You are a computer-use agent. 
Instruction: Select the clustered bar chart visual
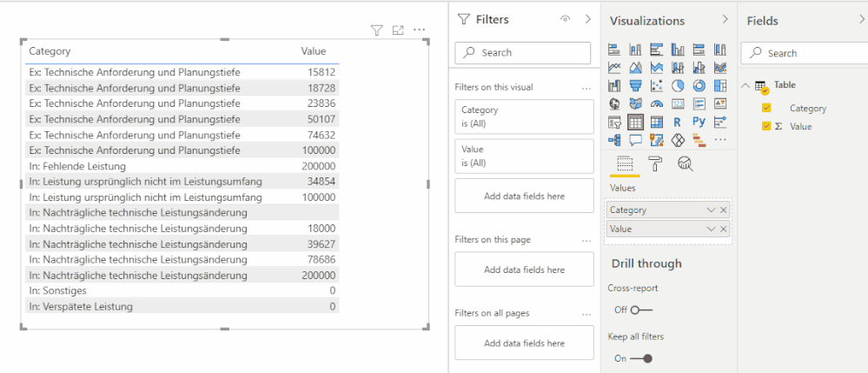point(657,50)
